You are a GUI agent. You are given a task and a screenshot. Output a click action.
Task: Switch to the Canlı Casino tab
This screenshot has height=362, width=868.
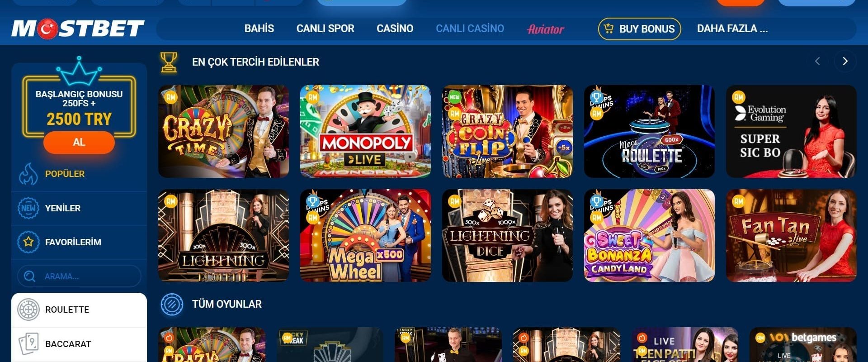point(470,29)
